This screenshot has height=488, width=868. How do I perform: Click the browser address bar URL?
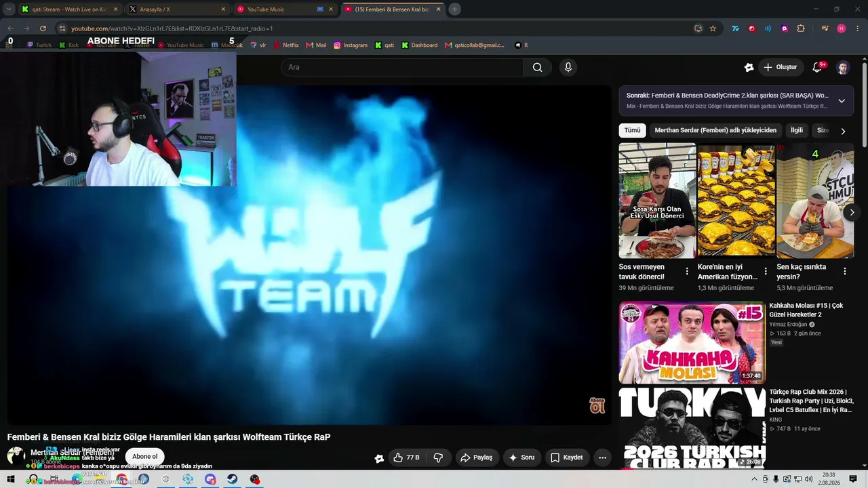(x=172, y=28)
